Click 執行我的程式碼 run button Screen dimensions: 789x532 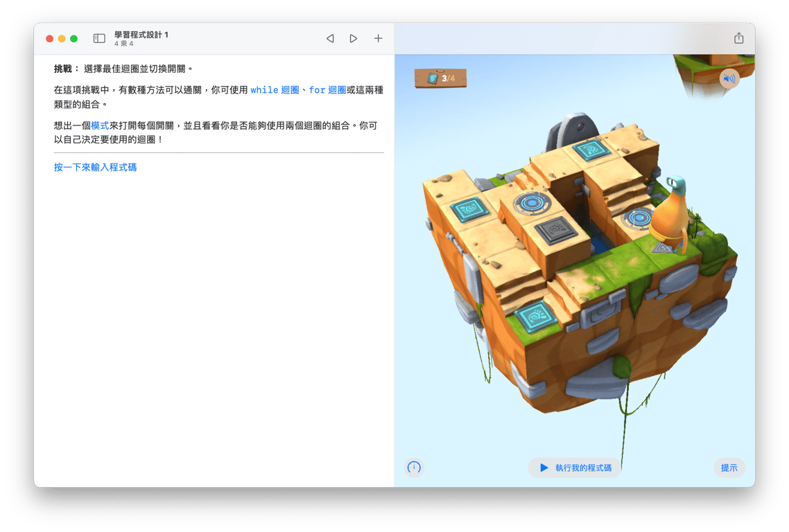pyautogui.click(x=575, y=468)
